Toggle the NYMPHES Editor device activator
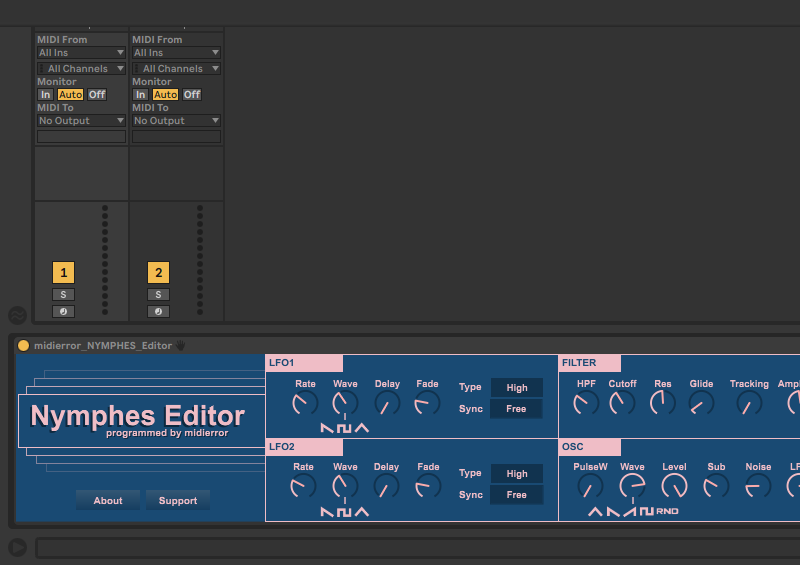Screen dimensions: 800x565 pos(23,346)
